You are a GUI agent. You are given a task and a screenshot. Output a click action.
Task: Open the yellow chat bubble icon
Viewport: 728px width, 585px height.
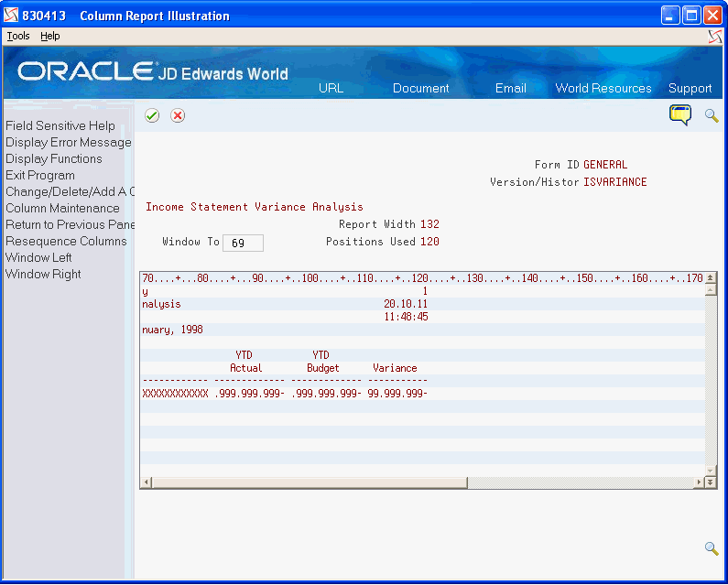click(680, 114)
